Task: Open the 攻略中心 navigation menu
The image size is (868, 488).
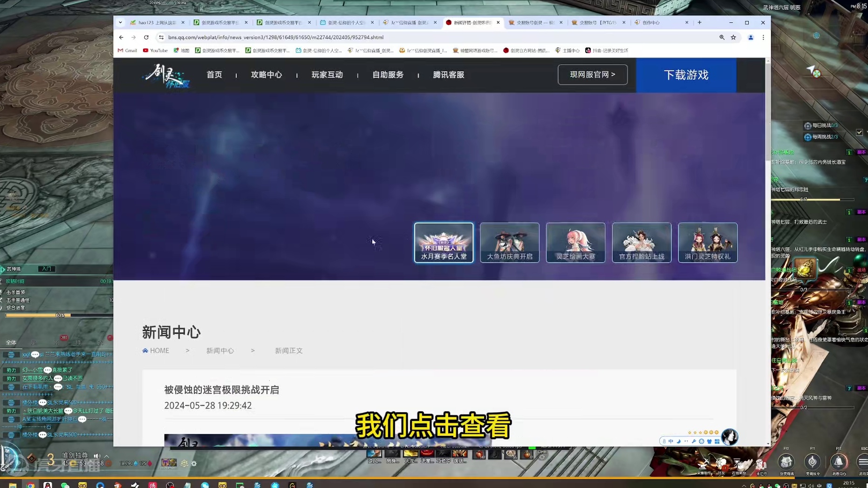Action: (267, 75)
